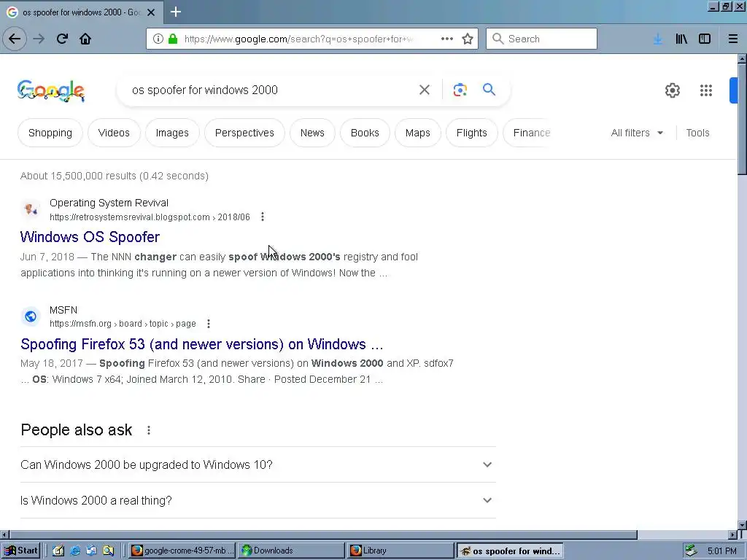Open page actions three-dot menu in address bar
The height and width of the screenshot is (560, 747).
click(447, 39)
